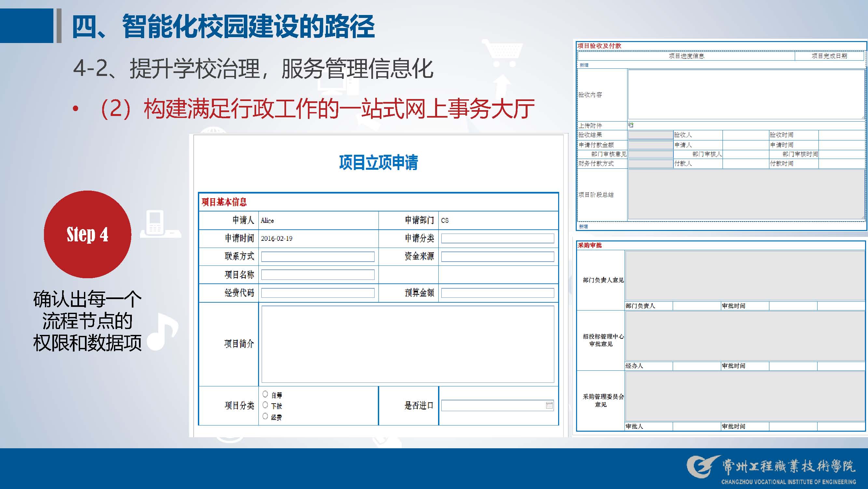The width and height of the screenshot is (868, 489).
Task: Click the bottom 新增 link under 项目阶段总结
Action: click(x=583, y=227)
